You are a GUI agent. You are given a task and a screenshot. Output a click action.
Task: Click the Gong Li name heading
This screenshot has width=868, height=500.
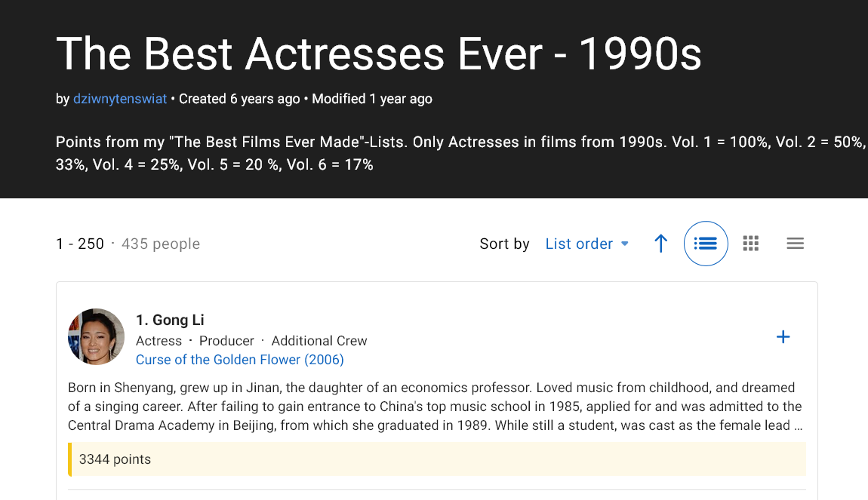[170, 321]
